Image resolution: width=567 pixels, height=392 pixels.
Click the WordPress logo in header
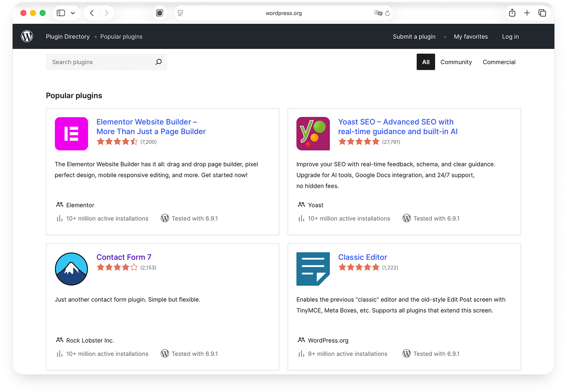(27, 36)
